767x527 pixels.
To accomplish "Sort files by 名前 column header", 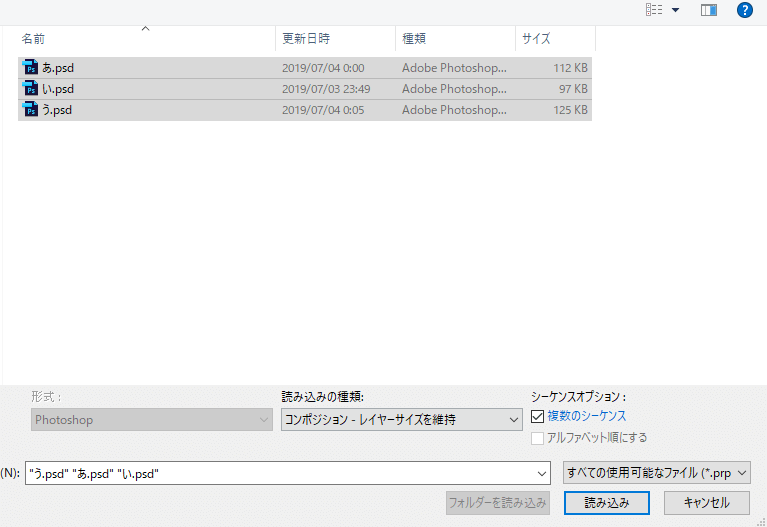I will coord(34,38).
